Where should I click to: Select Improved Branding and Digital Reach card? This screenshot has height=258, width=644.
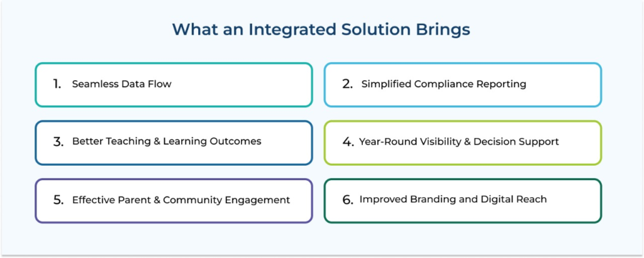click(x=463, y=201)
